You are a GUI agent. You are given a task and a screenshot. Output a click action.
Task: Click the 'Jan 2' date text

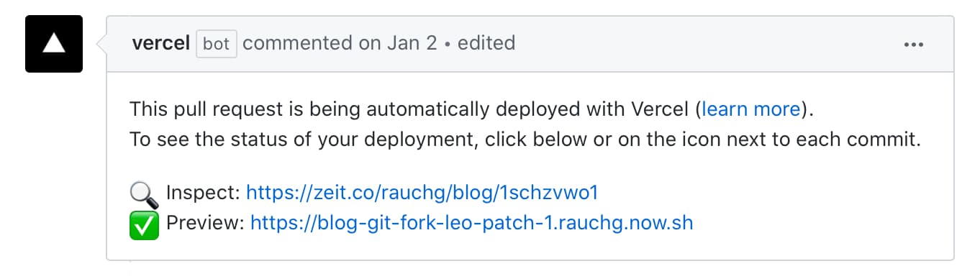[412, 43]
